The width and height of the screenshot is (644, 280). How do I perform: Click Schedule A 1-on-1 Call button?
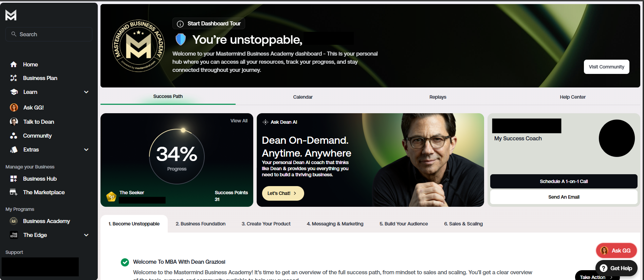click(x=564, y=181)
